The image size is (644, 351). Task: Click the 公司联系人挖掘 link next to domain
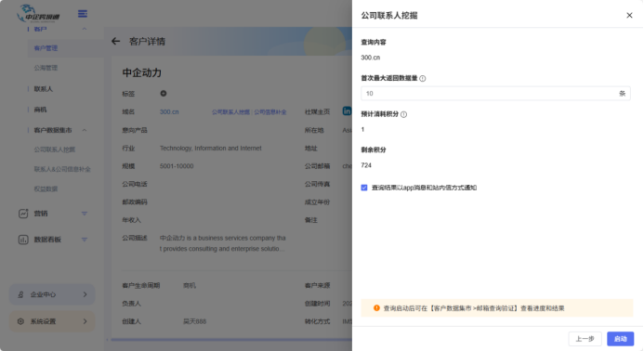point(230,112)
